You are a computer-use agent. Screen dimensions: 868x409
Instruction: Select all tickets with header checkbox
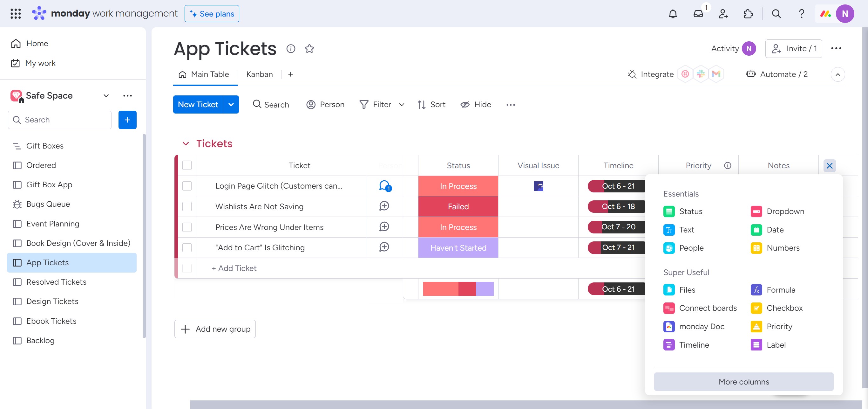[x=187, y=165]
